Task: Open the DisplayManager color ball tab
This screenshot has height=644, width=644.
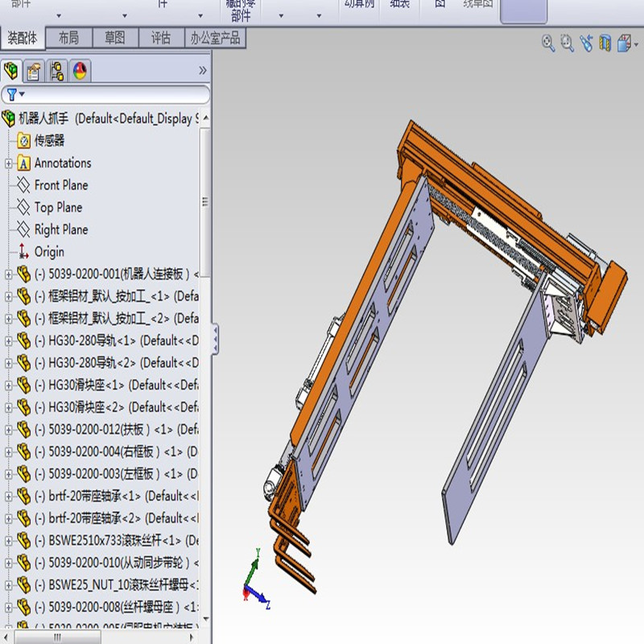Action: (80, 71)
